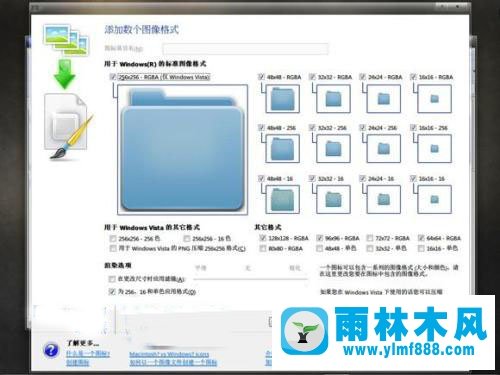Click the blue question mark help icon
This screenshot has height=375, width=500.
(x=51, y=350)
